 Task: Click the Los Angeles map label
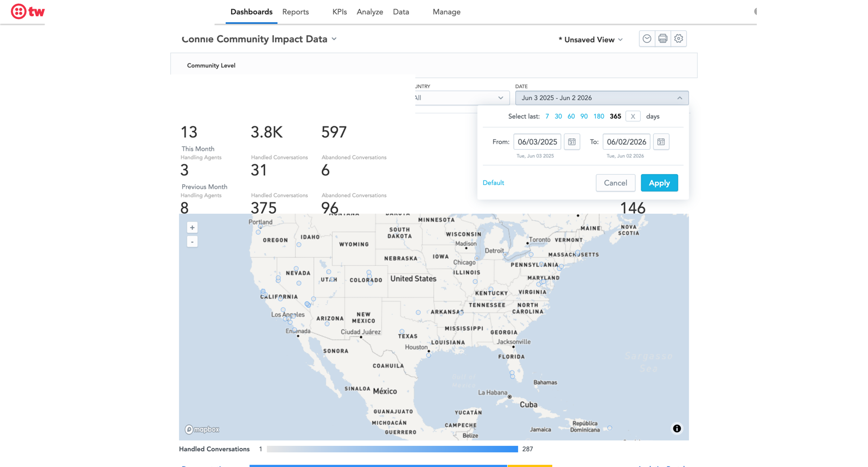pyautogui.click(x=288, y=315)
